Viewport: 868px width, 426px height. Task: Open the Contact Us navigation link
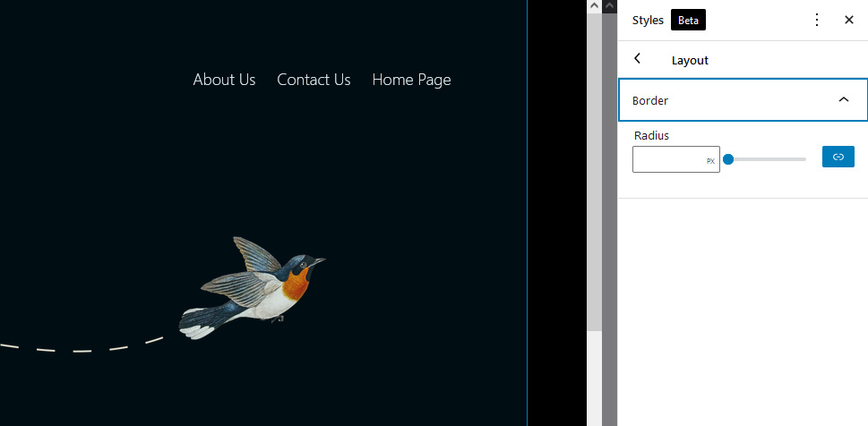(x=314, y=80)
